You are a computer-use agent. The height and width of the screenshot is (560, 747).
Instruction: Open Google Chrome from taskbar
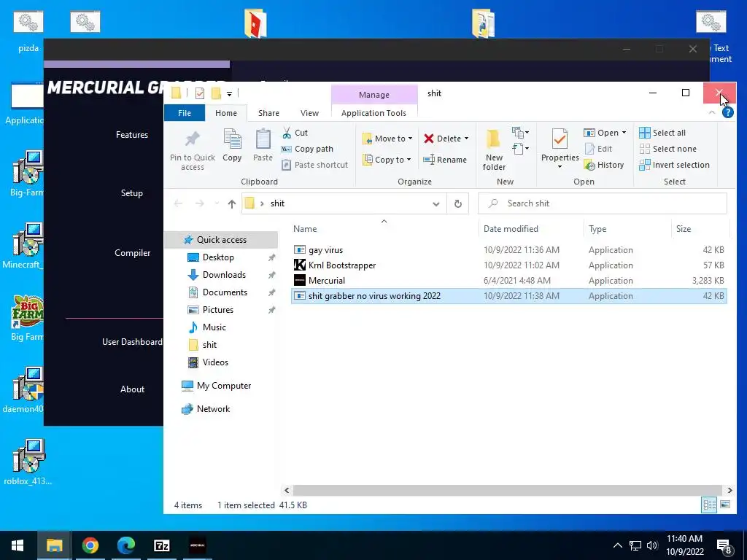90,545
